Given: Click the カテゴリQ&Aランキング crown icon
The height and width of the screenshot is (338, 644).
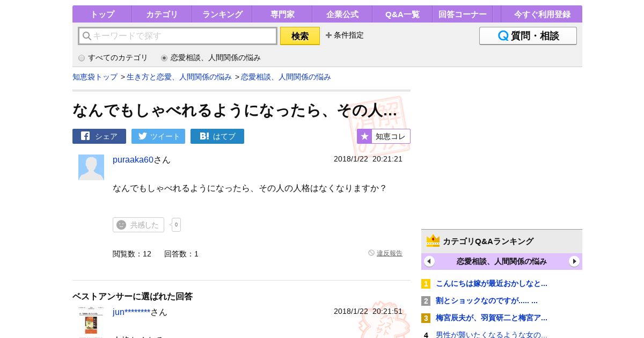Looking at the screenshot, I should click(x=433, y=241).
